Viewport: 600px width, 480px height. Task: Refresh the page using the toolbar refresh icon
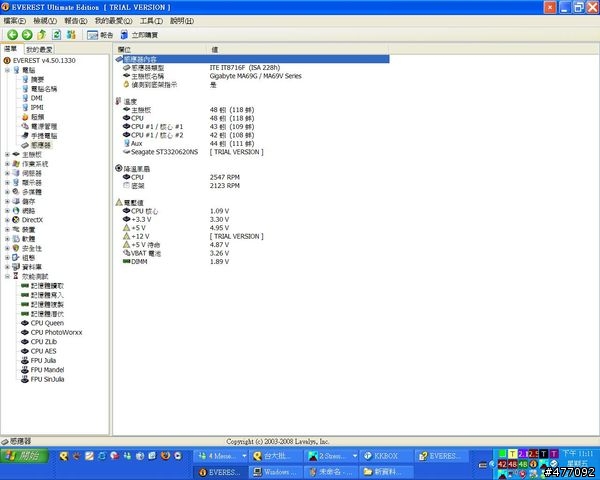[x=57, y=35]
